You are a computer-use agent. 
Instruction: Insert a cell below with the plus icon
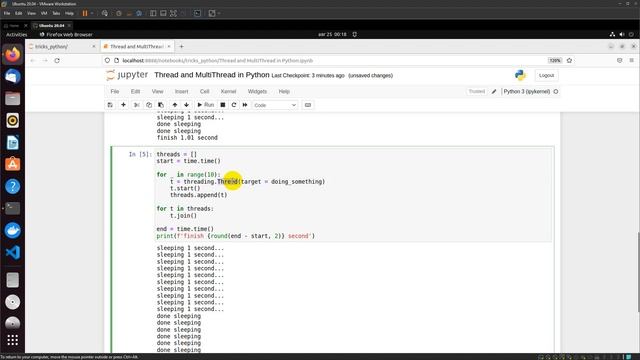[x=123, y=105]
